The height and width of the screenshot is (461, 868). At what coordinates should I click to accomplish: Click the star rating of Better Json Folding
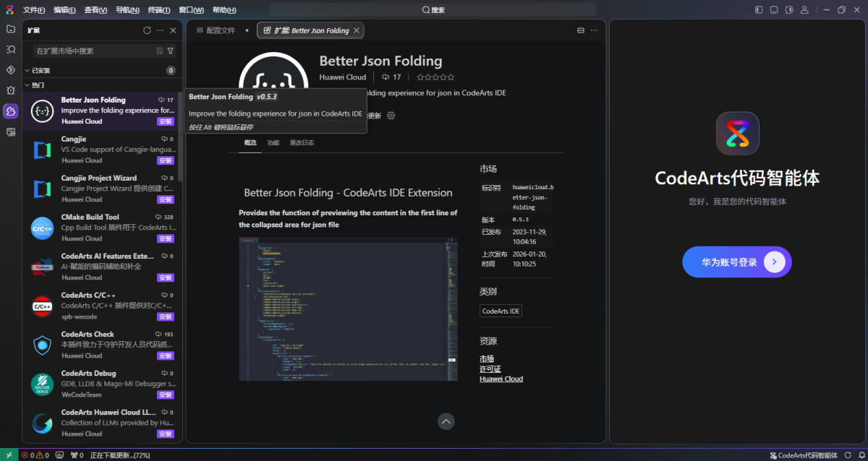435,77
